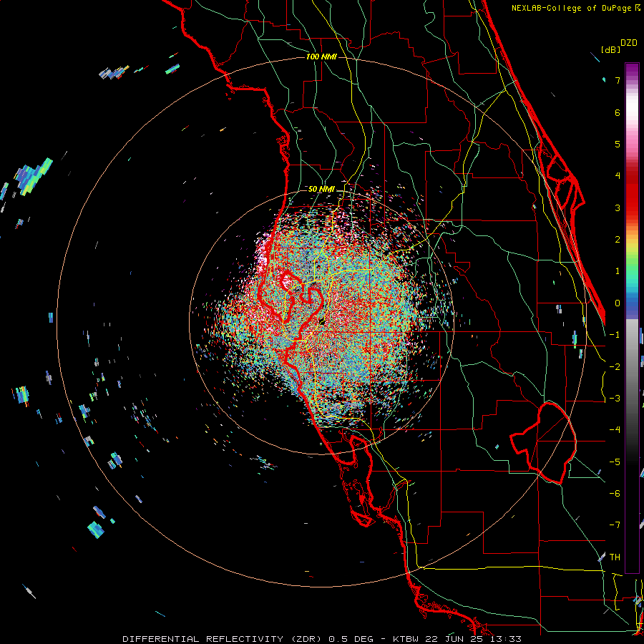Click the TH threshold label on the scale

click(615, 557)
